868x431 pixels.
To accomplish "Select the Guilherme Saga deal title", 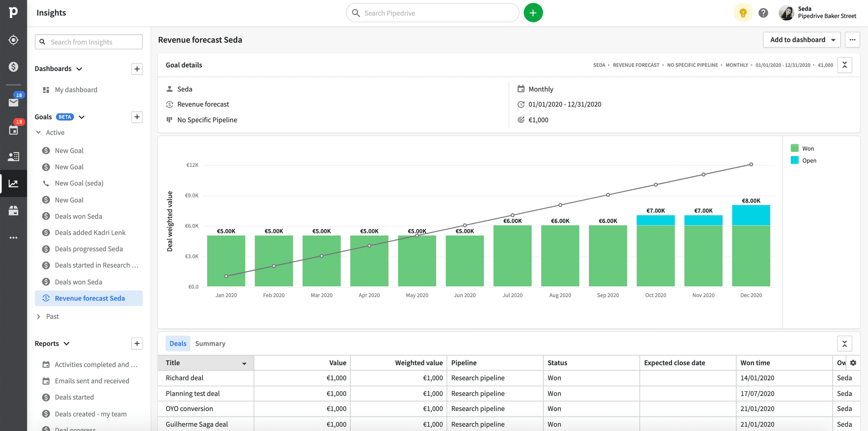I will [x=197, y=424].
